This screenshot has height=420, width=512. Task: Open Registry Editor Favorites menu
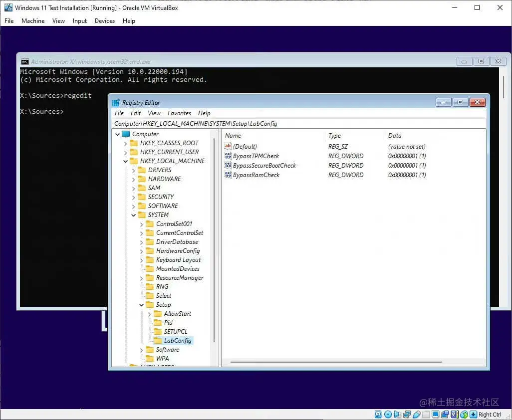179,113
